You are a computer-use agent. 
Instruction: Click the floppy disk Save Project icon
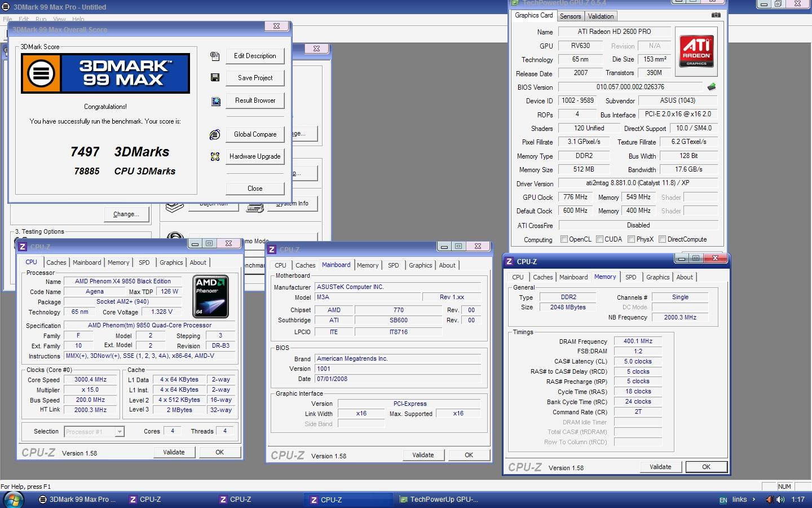(215, 77)
